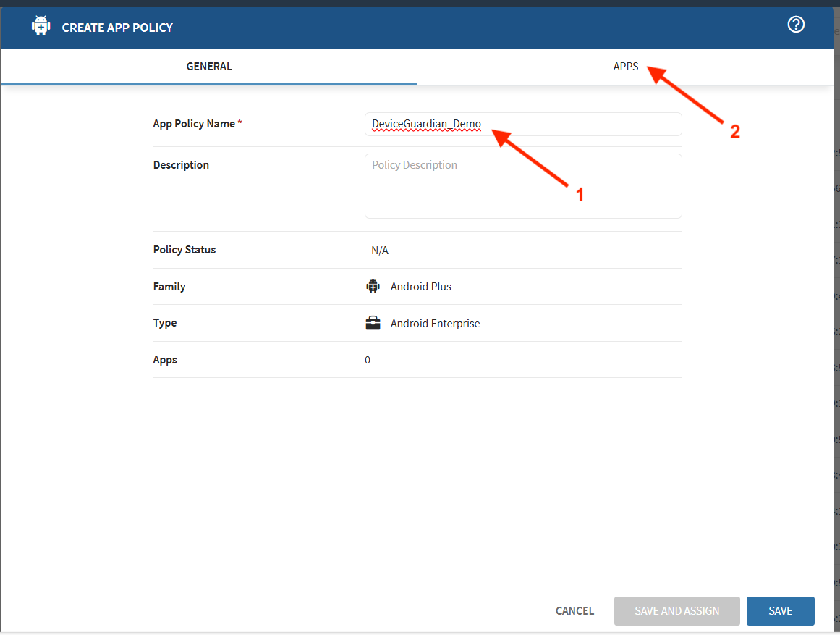Click the CREATE APP POLICY title

tap(117, 28)
